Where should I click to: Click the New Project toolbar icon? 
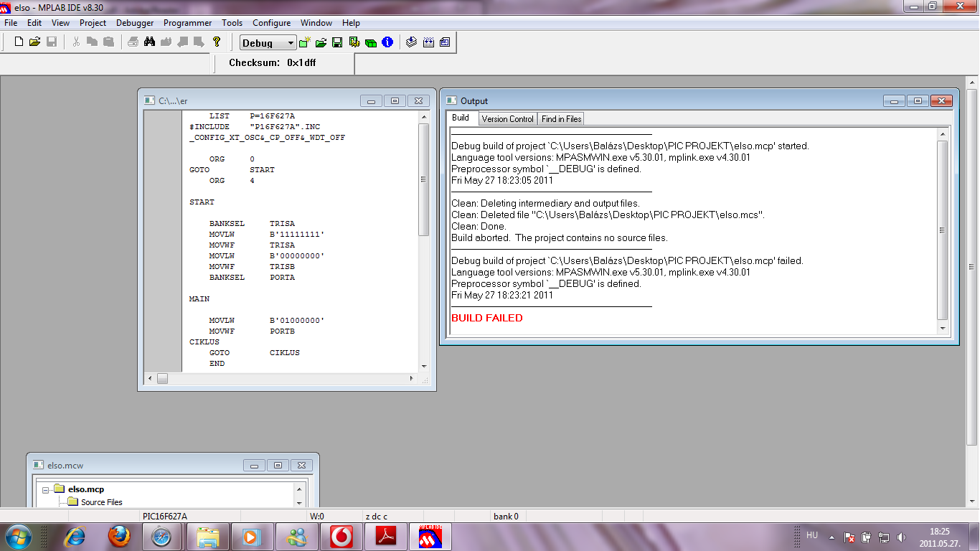point(306,42)
